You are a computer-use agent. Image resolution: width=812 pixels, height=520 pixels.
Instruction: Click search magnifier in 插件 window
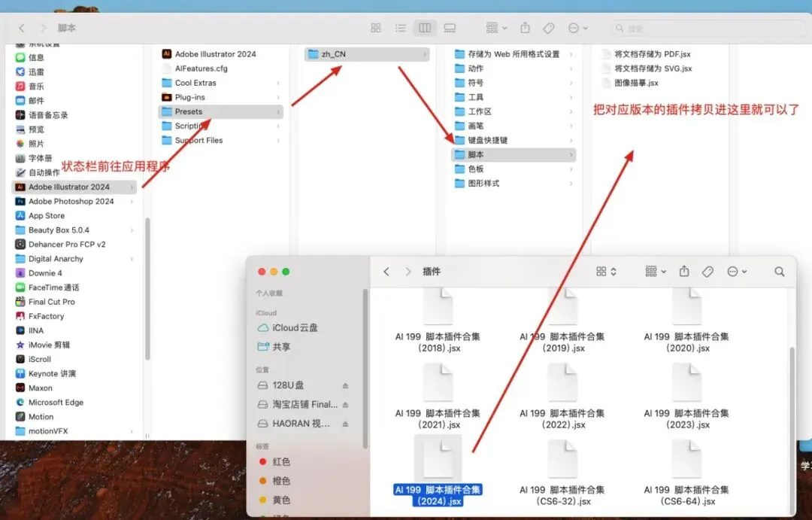pos(780,272)
